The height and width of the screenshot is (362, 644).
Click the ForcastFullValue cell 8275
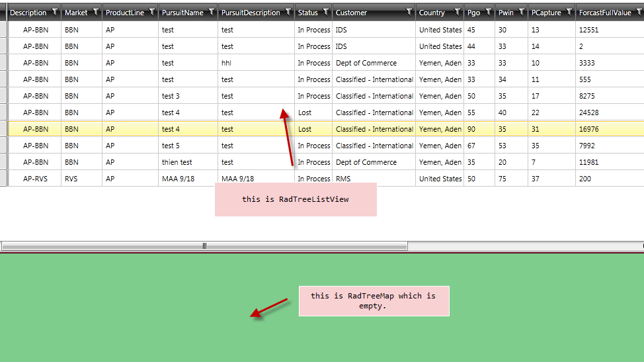point(586,96)
